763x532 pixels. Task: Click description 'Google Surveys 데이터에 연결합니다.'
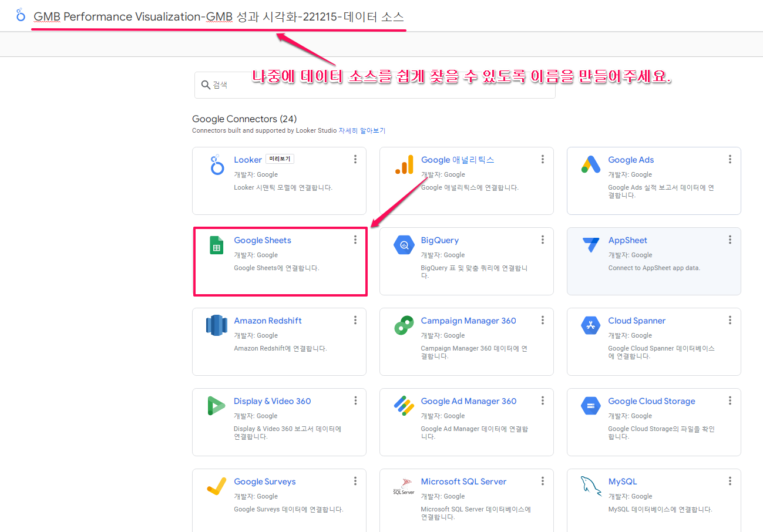point(288,509)
